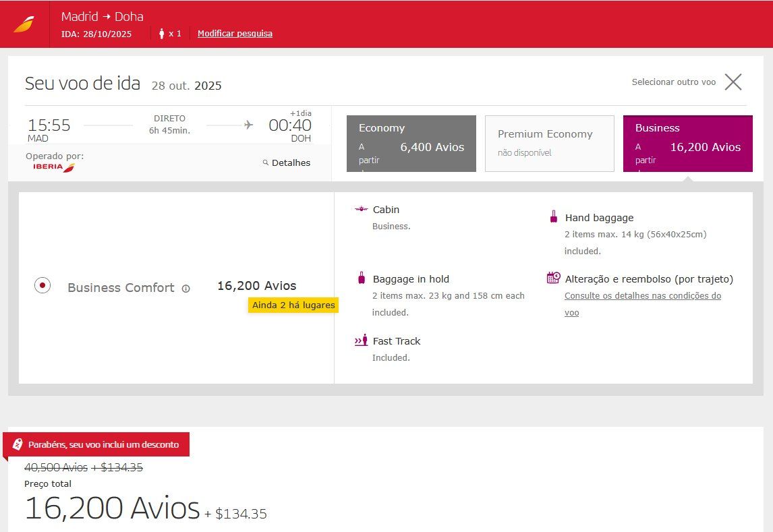Click the Cabin airplane icon
This screenshot has height=532, width=773.
pos(362,209)
